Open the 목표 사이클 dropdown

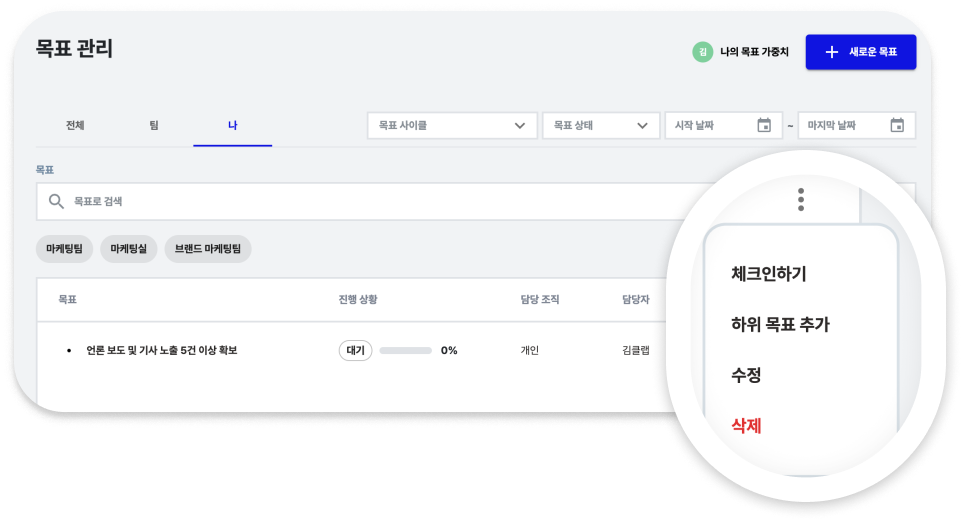(452, 125)
